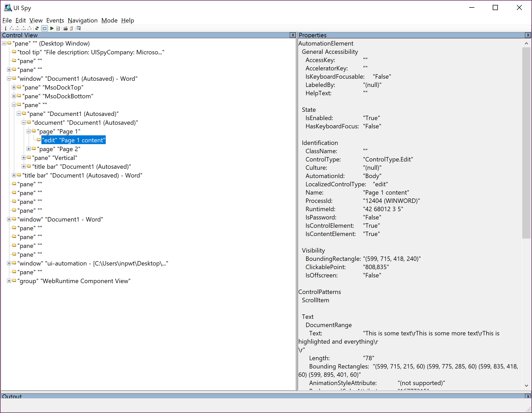Open the File menu
Screen dimensions: 532x413
pos(7,20)
